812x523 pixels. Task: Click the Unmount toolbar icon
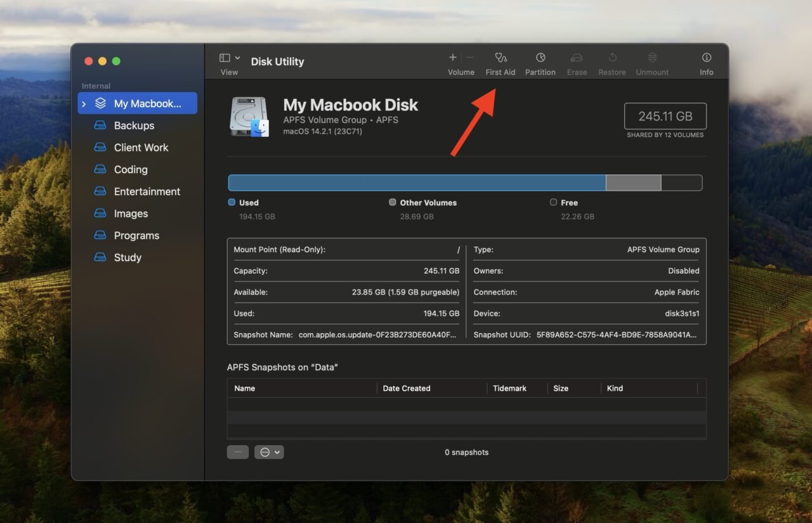(x=652, y=58)
